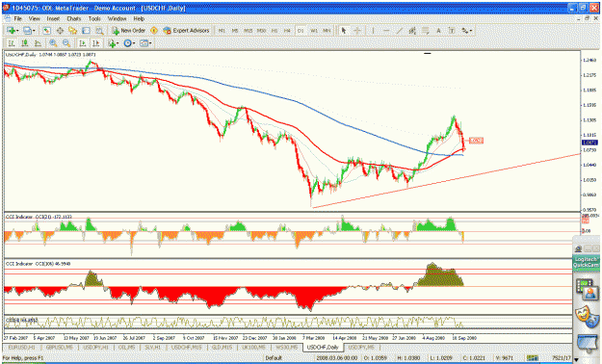This screenshot has height=364, width=602.
Task: Select the M1 timeframe
Action: (x=222, y=31)
